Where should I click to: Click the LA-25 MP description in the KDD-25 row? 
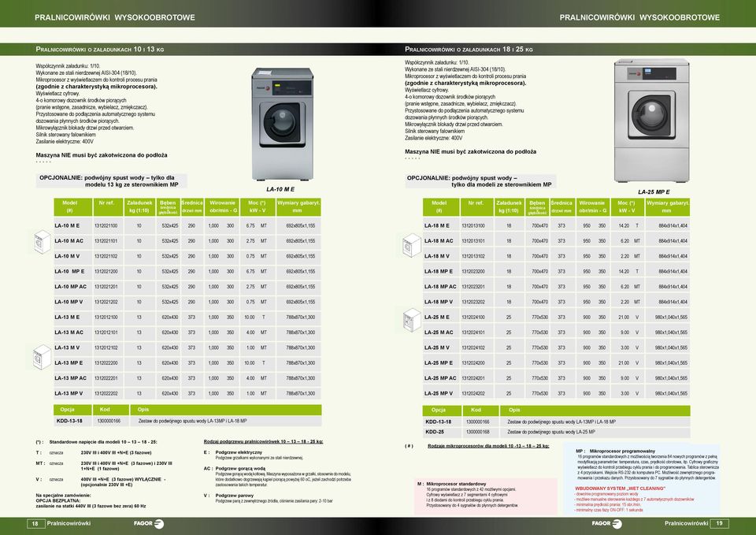(x=551, y=432)
